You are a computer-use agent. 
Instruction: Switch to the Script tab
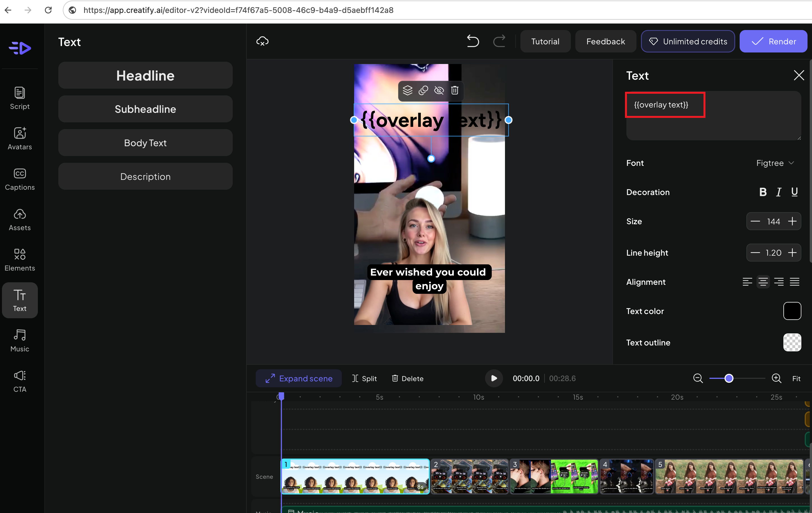tap(19, 98)
